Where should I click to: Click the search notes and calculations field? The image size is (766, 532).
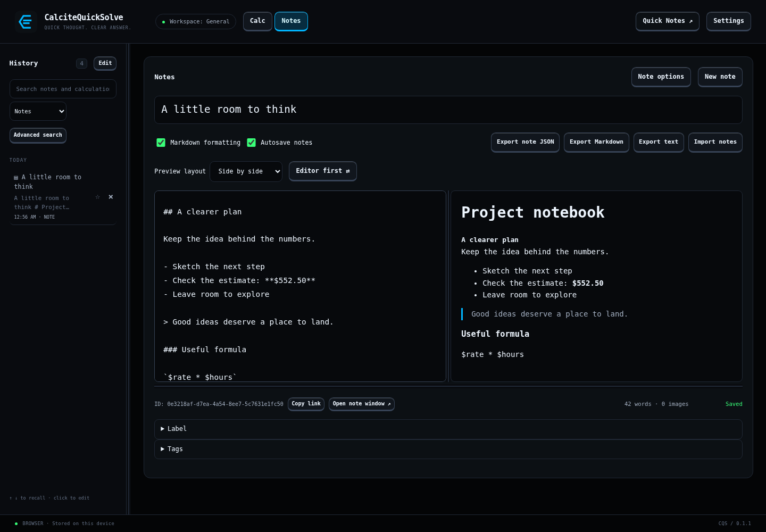63,89
